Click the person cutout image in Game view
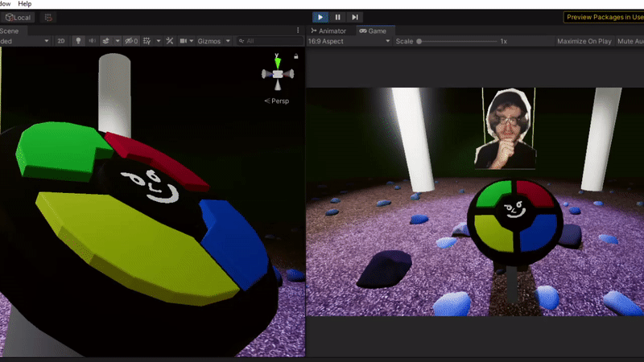The width and height of the screenshot is (644, 362). 506,130
